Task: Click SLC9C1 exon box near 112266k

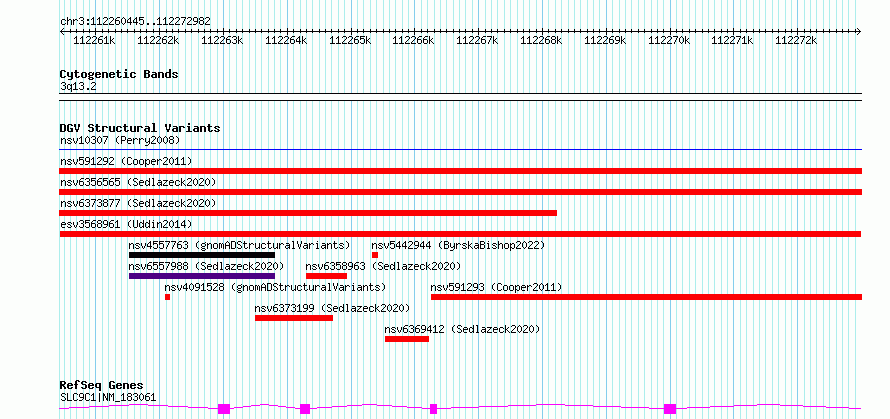Action: 434,409
